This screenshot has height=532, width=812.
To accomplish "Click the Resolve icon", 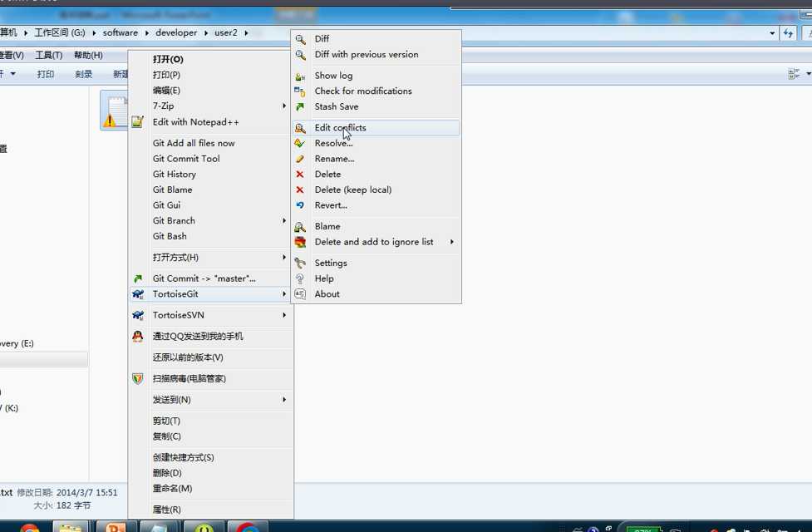I will pyautogui.click(x=300, y=144).
